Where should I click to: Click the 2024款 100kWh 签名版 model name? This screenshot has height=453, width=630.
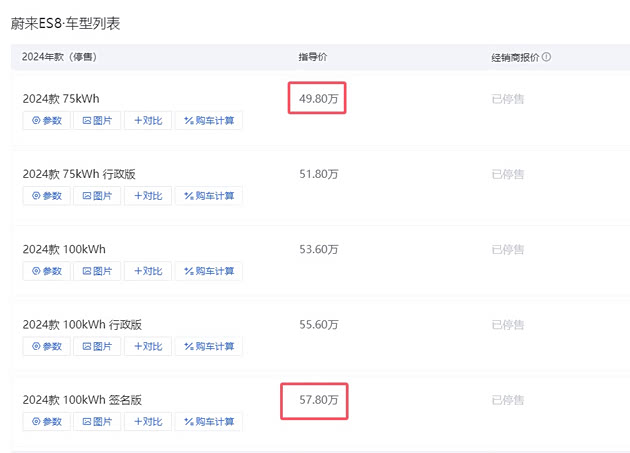82,399
